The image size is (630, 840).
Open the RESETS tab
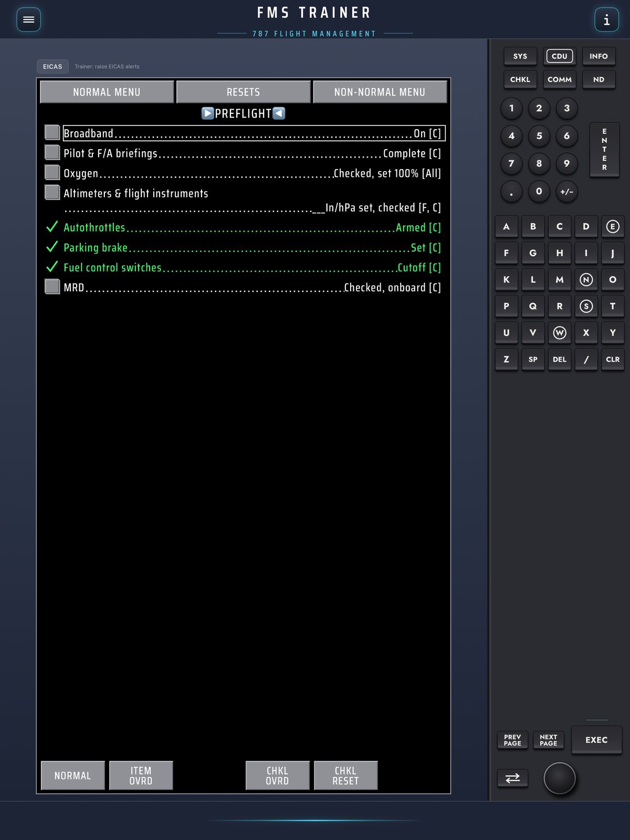pyautogui.click(x=243, y=92)
